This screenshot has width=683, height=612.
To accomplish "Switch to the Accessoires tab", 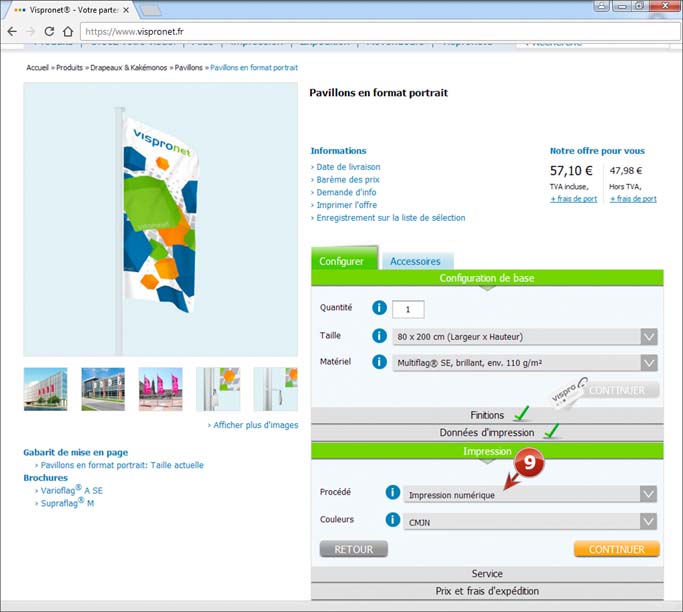I will pos(417,261).
